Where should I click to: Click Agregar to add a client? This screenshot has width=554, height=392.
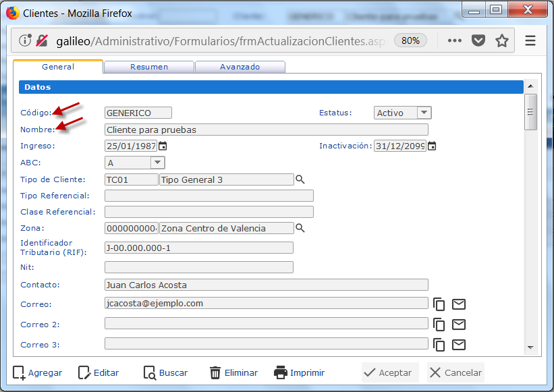coord(38,372)
